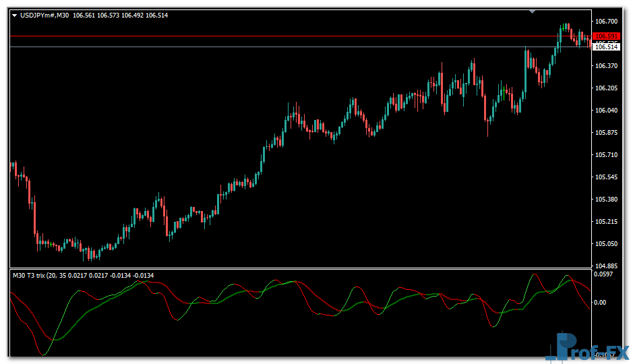Click the red 106.591 price label

click(606, 36)
